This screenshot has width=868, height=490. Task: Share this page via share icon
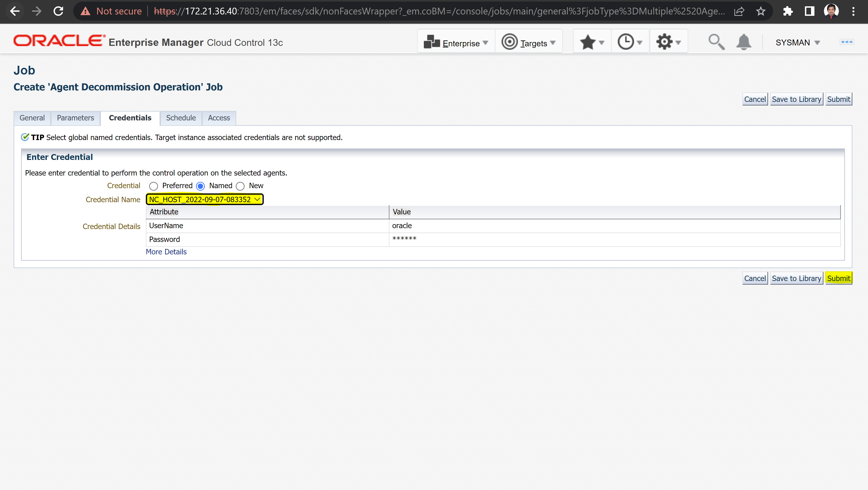pyautogui.click(x=739, y=12)
